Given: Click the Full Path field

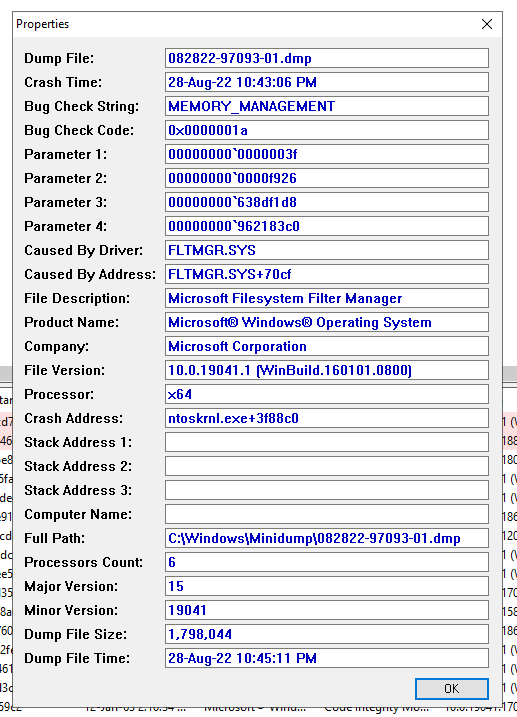Looking at the screenshot, I should pyautogui.click(x=327, y=538).
